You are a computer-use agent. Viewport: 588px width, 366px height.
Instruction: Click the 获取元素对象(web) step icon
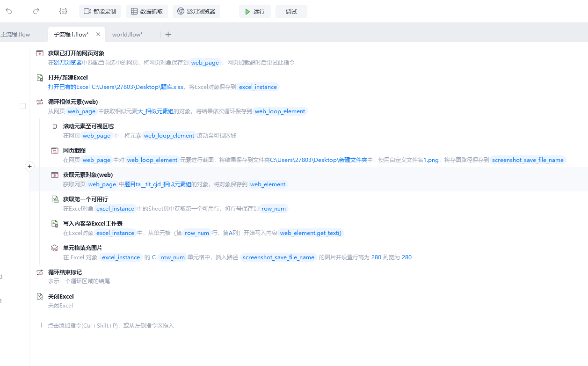click(x=55, y=175)
